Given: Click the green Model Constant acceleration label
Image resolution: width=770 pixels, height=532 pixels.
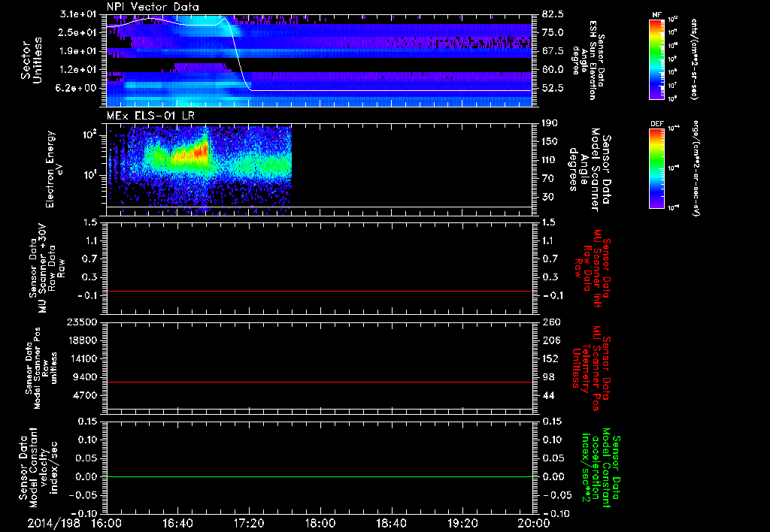Looking at the screenshot, I should [601, 467].
